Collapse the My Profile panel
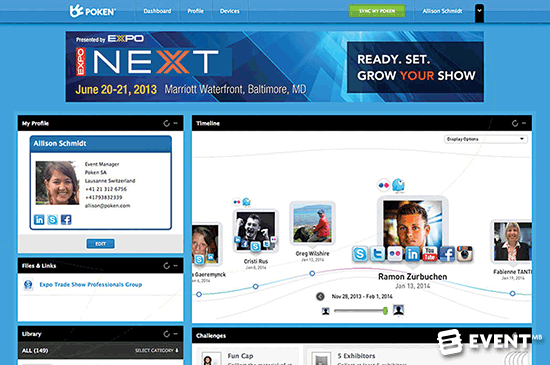Screen dimensions: 550x365 click(175, 123)
